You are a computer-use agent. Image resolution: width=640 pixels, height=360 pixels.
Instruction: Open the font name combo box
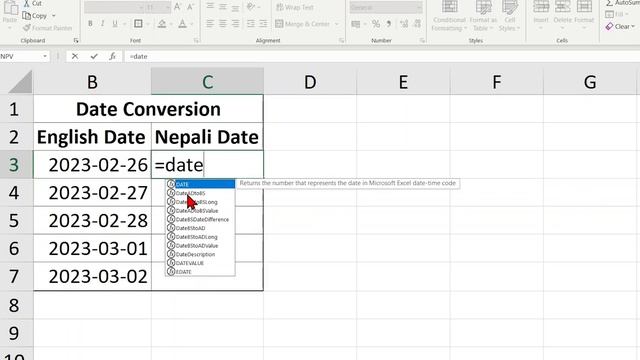pos(114,7)
